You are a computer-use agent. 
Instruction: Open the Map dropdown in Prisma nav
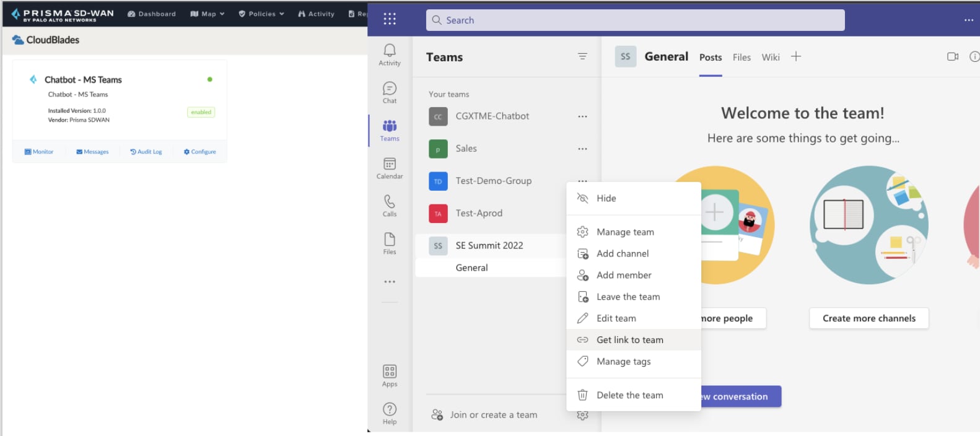pos(208,14)
